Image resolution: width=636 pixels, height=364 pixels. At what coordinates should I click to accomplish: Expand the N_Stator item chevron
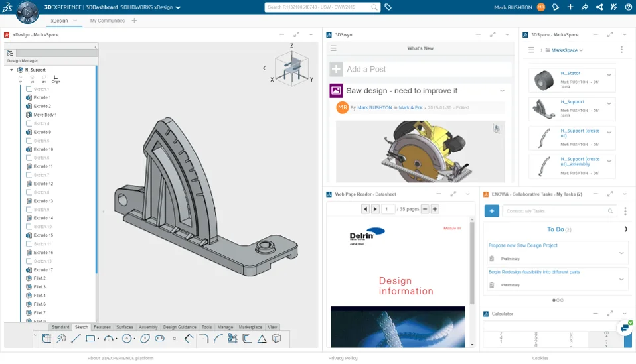point(609,75)
